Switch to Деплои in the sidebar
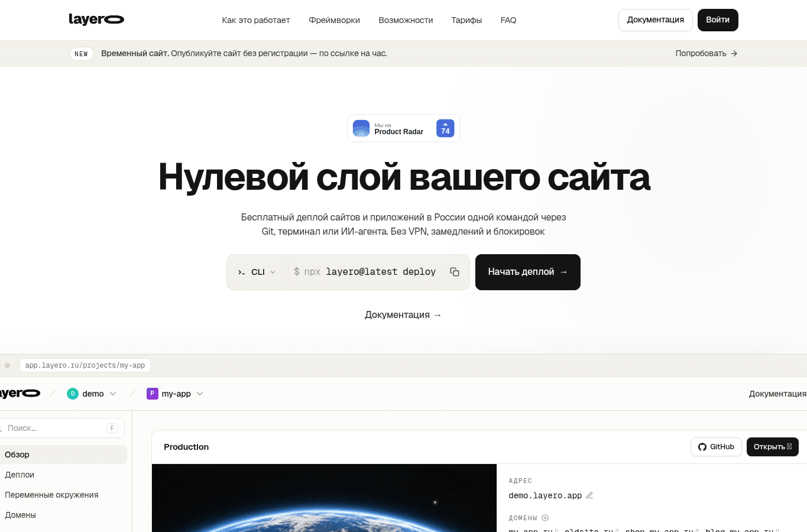 (x=62, y=475)
